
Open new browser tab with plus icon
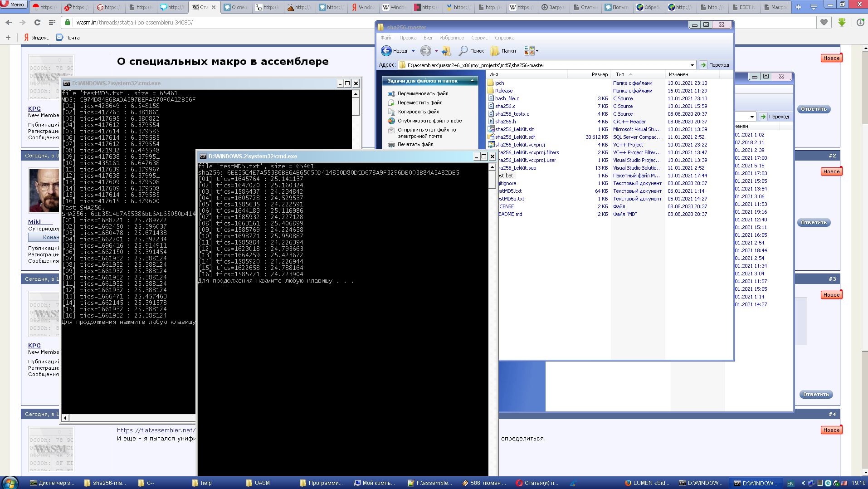799,7
